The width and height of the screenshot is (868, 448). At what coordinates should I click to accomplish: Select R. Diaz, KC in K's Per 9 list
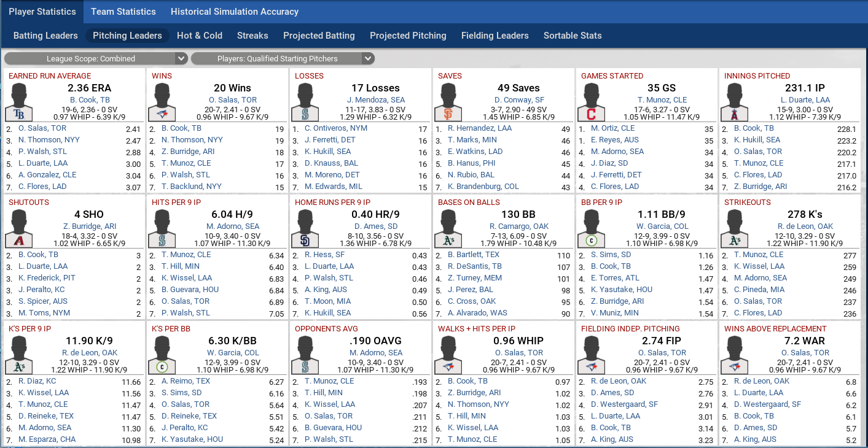(37, 381)
